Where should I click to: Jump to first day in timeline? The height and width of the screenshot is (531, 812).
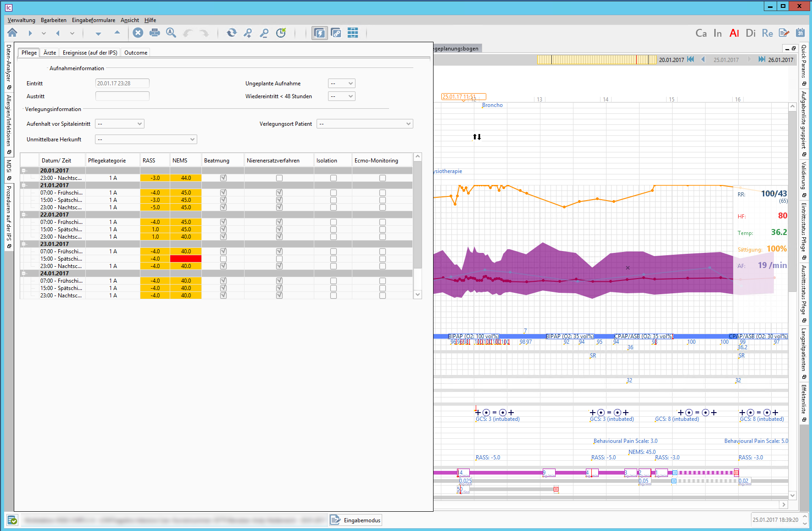[x=690, y=60]
